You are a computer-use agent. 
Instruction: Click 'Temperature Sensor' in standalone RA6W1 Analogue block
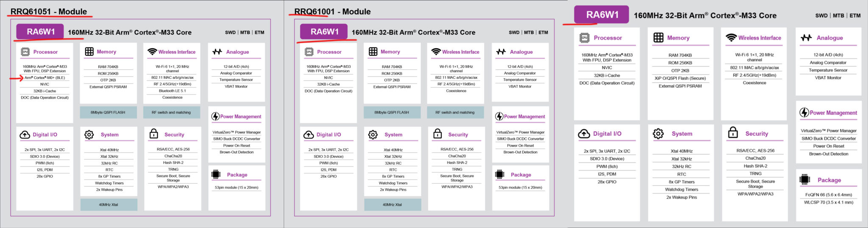pos(828,70)
